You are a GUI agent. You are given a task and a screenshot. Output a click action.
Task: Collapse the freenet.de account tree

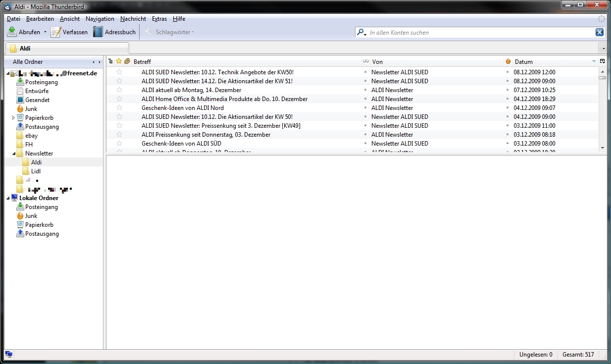tap(8, 73)
